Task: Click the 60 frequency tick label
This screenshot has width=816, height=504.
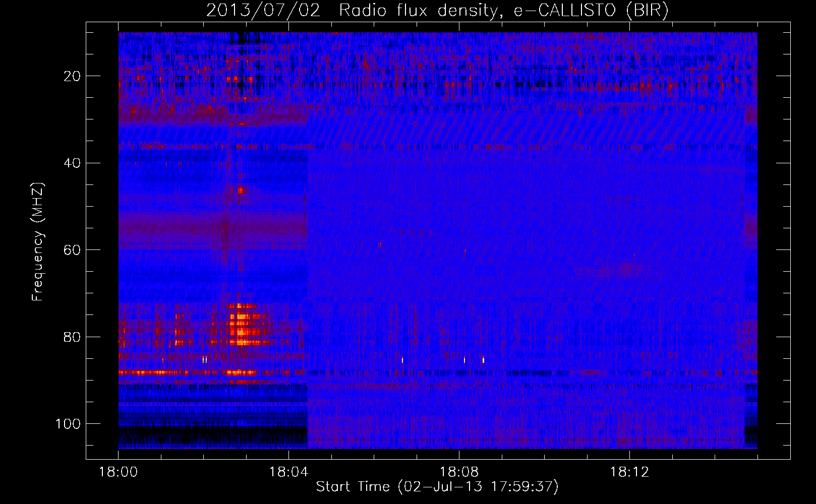Action: (73, 250)
